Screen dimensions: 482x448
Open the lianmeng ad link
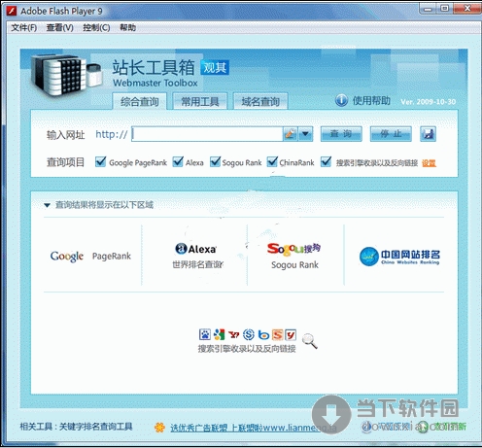coord(254,428)
